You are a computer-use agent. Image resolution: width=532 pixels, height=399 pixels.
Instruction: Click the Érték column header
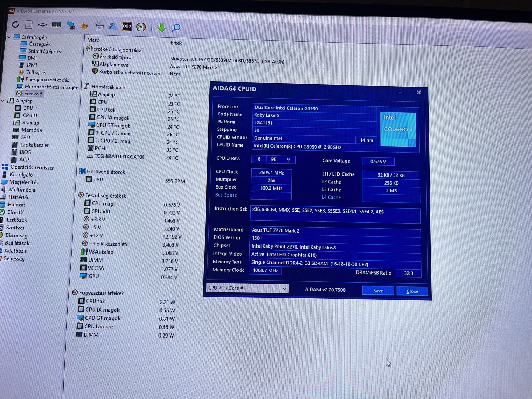click(176, 43)
